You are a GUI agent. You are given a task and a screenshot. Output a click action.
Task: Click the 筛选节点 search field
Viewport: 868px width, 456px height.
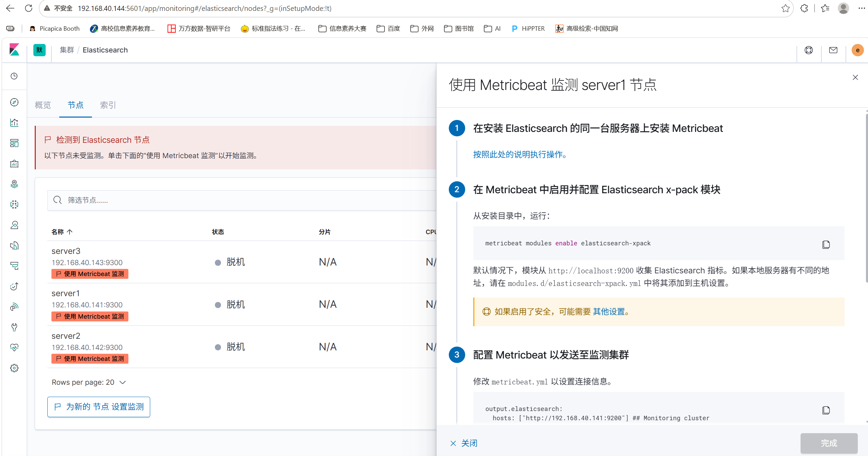click(x=242, y=200)
